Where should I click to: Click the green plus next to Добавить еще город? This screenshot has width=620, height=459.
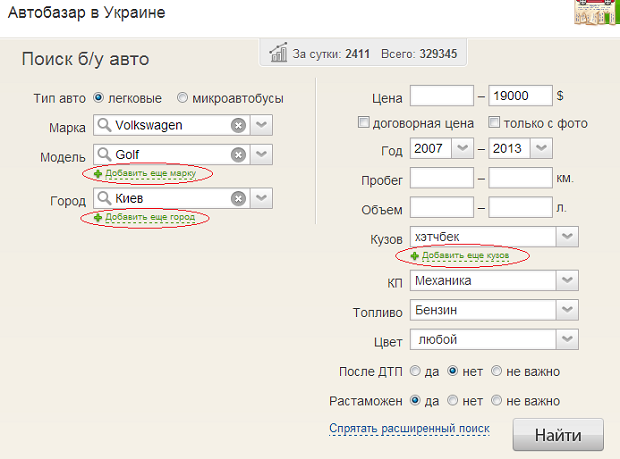coord(98,218)
